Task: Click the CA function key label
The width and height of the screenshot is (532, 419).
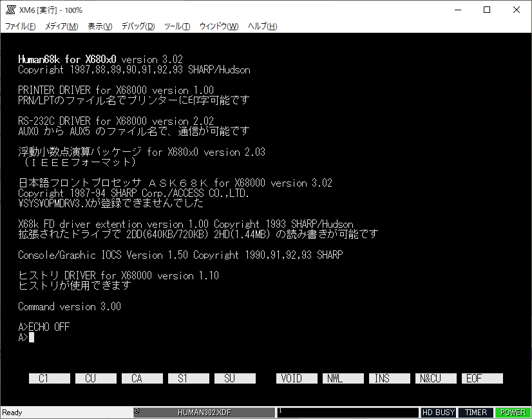Action: 142,378
